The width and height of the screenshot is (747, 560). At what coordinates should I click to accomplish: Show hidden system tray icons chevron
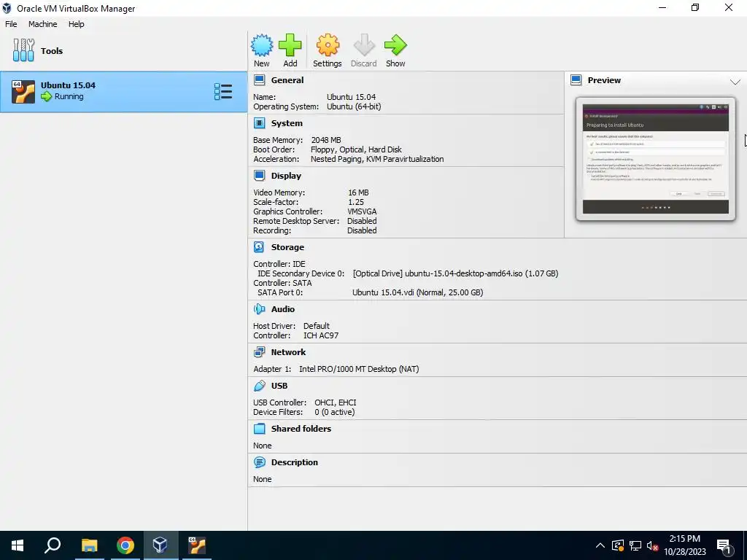(600, 545)
